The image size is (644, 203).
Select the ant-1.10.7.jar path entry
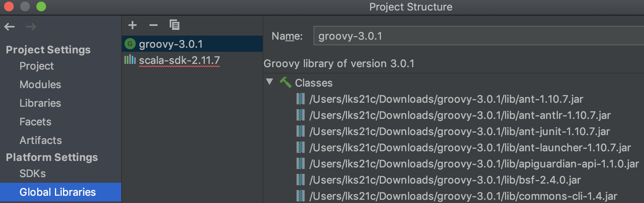tap(446, 99)
